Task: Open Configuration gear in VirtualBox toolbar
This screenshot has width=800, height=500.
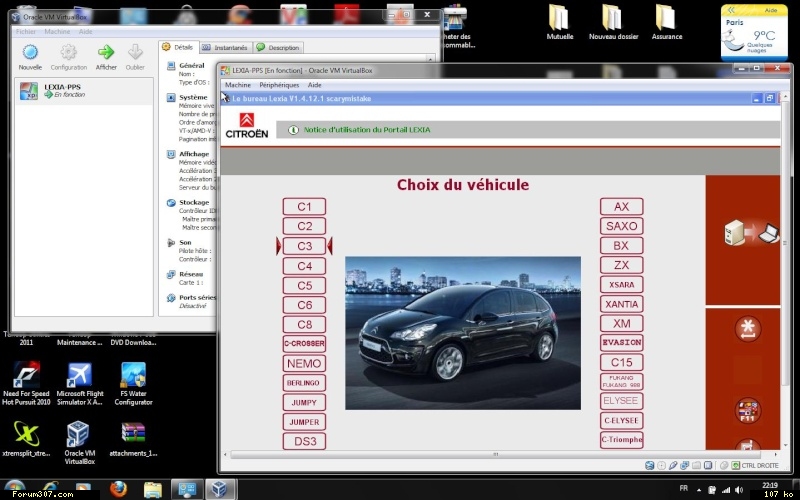Action: click(68, 52)
